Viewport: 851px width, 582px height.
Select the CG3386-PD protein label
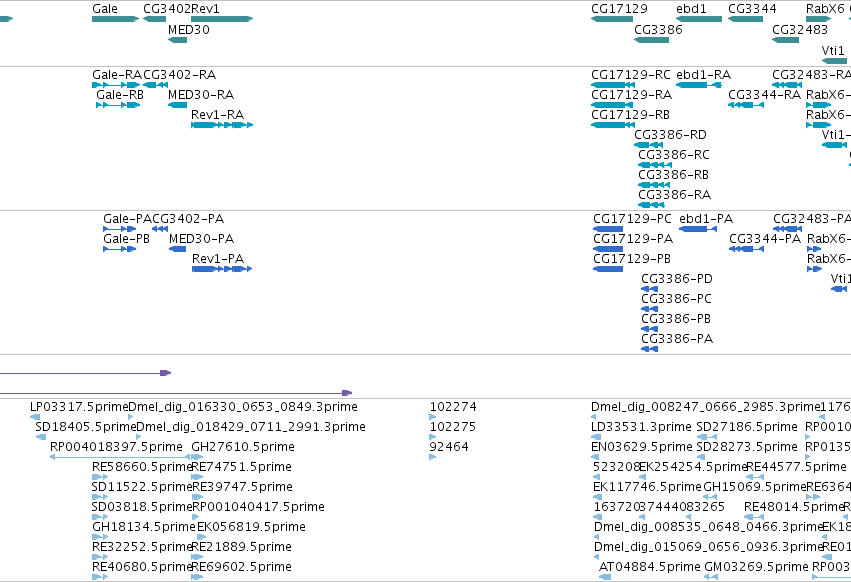pos(677,279)
